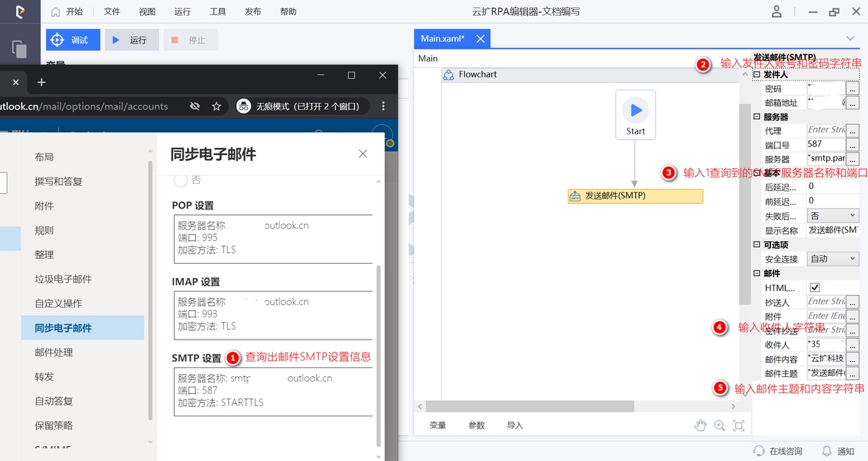868x461 pixels.
Task: Click the 代理 ellipsis button
Action: (x=852, y=130)
